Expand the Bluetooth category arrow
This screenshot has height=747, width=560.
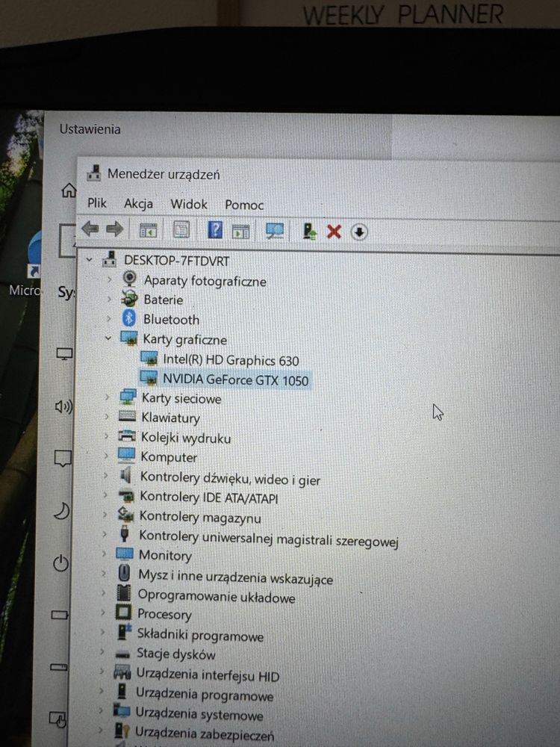[108, 318]
